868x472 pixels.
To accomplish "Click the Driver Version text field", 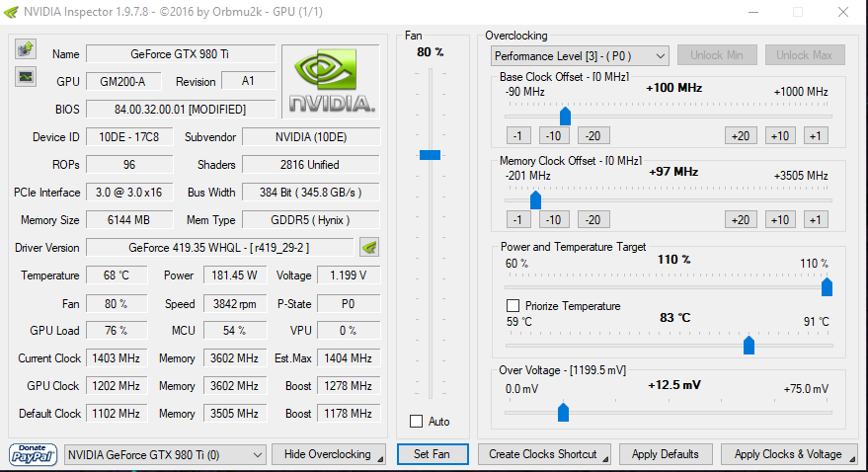I will point(220,247).
